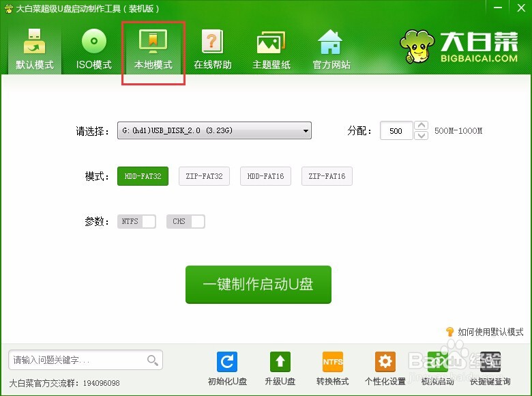Increase 分配 size with up arrow
Image resolution: width=532 pixels, height=396 pixels.
tap(421, 126)
